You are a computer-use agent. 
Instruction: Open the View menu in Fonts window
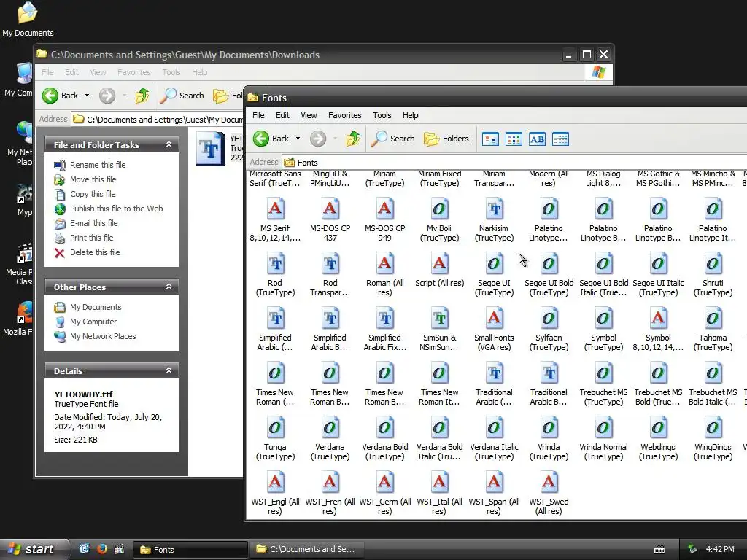coord(309,115)
